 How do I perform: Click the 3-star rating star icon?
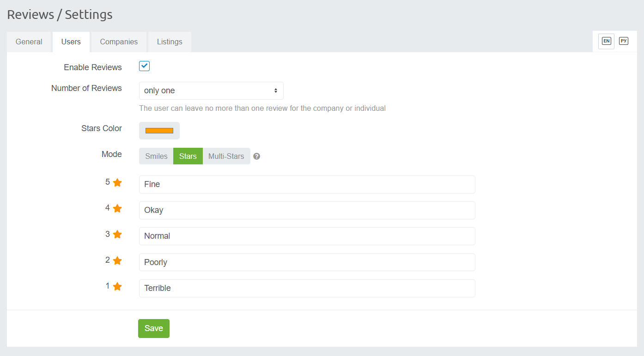pos(117,235)
